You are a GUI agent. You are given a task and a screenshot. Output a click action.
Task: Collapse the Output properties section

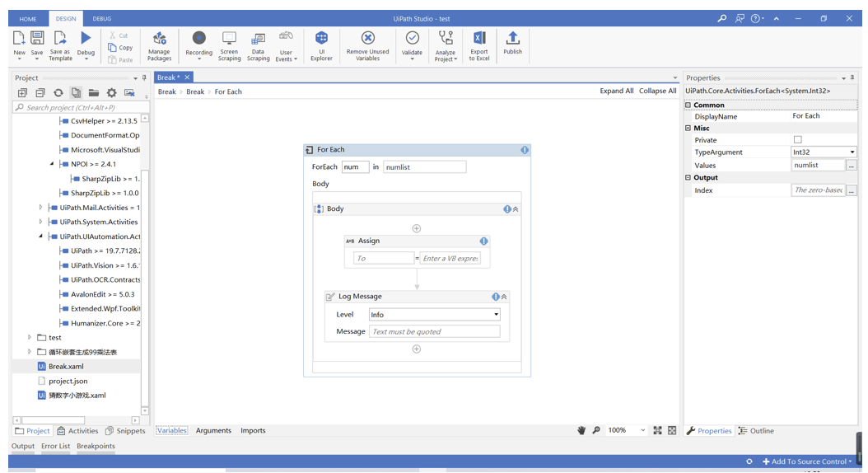click(x=688, y=178)
